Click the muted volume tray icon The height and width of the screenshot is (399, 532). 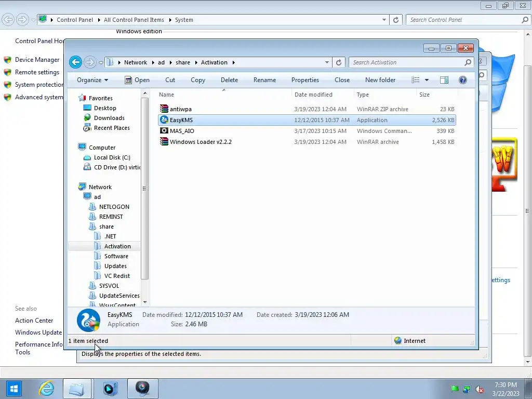tap(480, 389)
